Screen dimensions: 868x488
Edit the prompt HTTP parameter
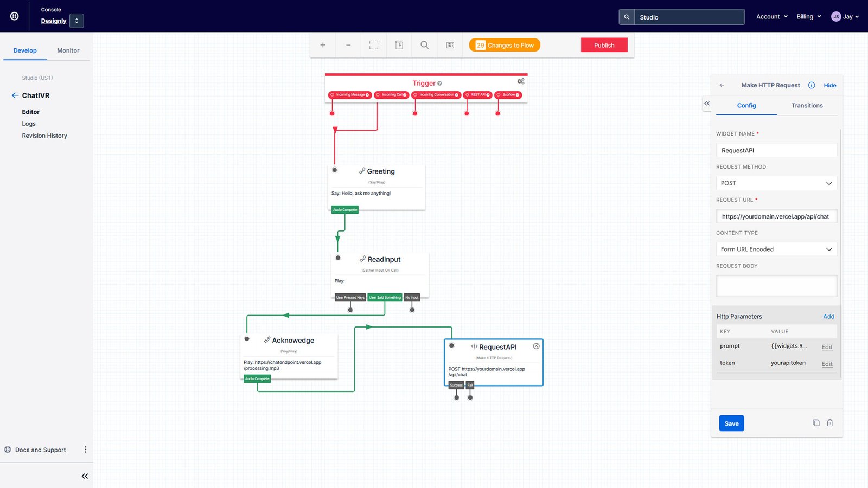click(827, 346)
